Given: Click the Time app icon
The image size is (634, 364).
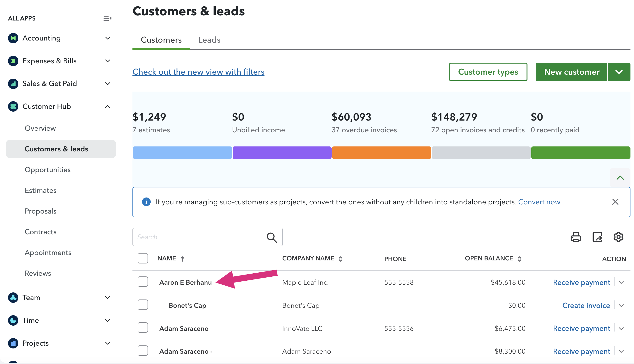Looking at the screenshot, I should tap(13, 320).
